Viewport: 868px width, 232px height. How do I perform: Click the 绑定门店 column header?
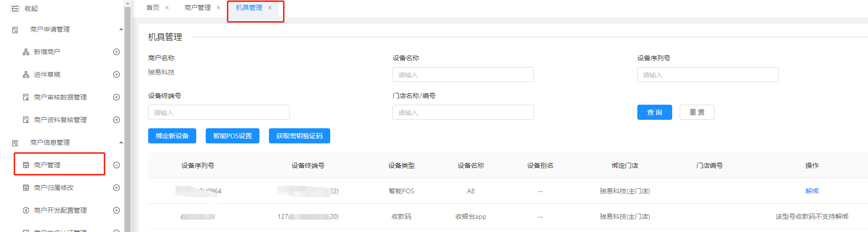(625, 166)
